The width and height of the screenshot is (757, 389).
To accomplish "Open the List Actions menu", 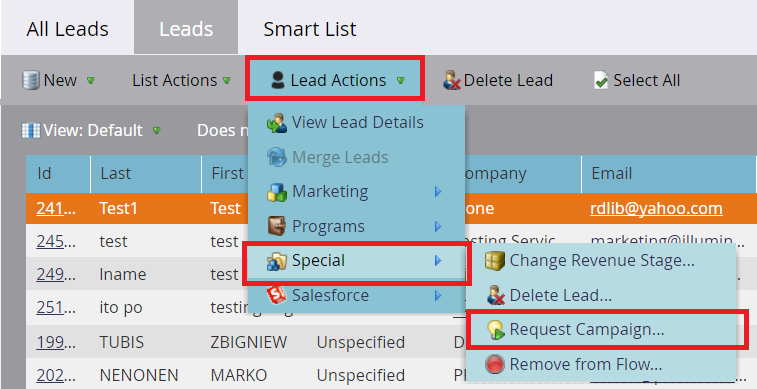I will coord(174,80).
